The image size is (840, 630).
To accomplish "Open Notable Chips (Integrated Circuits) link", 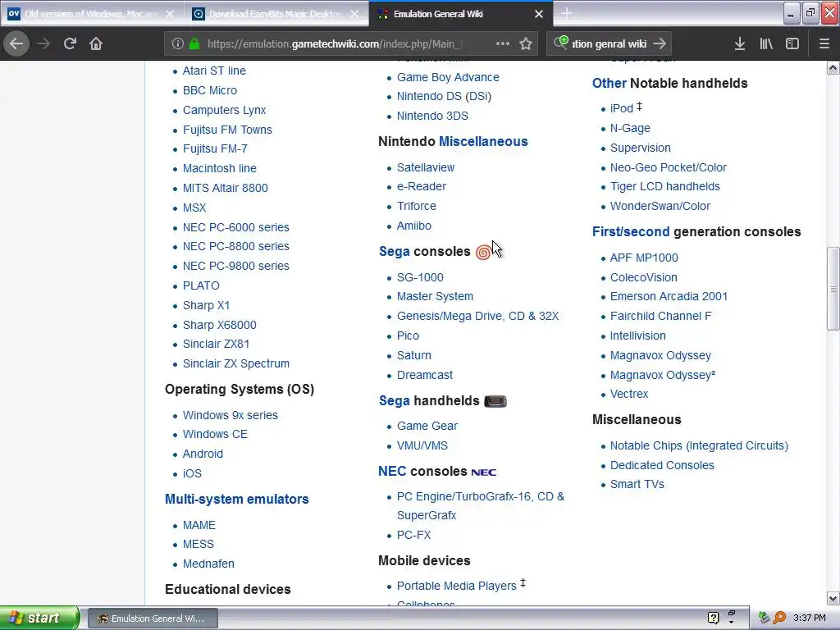I will (699, 445).
